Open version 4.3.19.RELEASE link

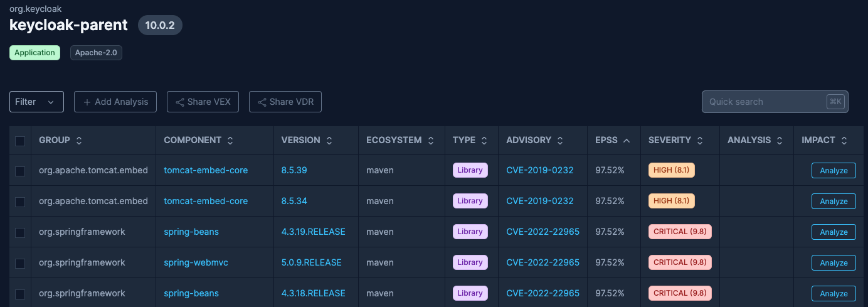click(313, 232)
